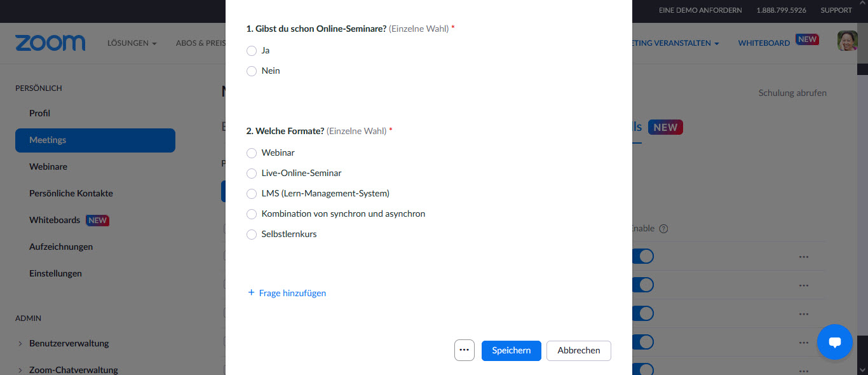Viewport: 868px width, 375px height.
Task: Open the three-dot more options button beside Speichern
Action: pyautogui.click(x=465, y=350)
